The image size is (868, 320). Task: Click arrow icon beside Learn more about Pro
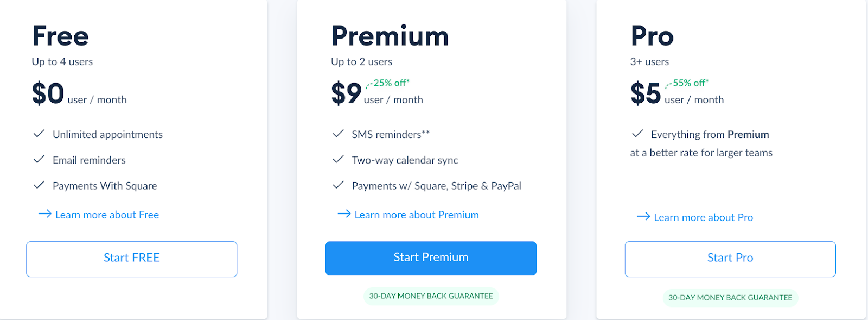point(643,216)
